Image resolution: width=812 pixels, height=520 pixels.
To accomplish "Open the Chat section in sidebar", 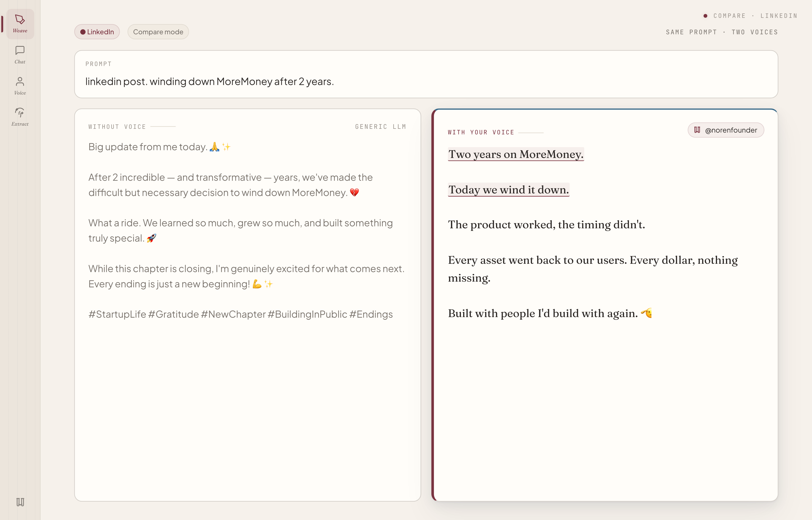I will pos(20,55).
